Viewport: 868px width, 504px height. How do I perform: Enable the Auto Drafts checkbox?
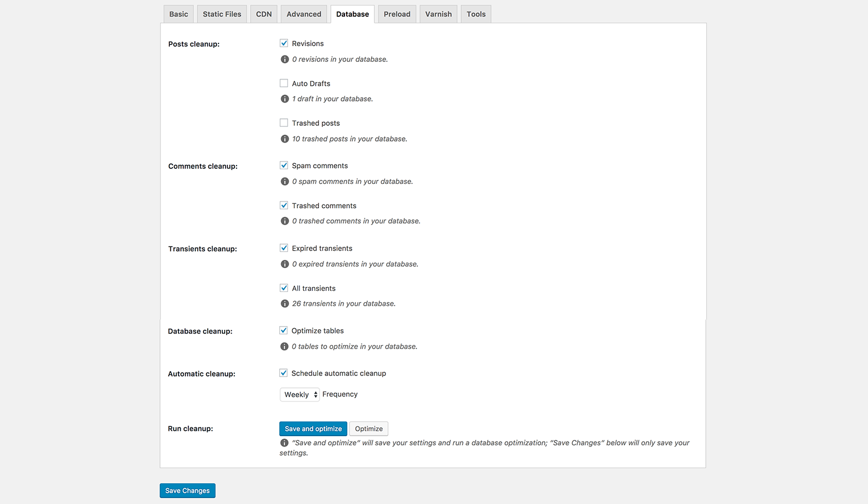(284, 83)
